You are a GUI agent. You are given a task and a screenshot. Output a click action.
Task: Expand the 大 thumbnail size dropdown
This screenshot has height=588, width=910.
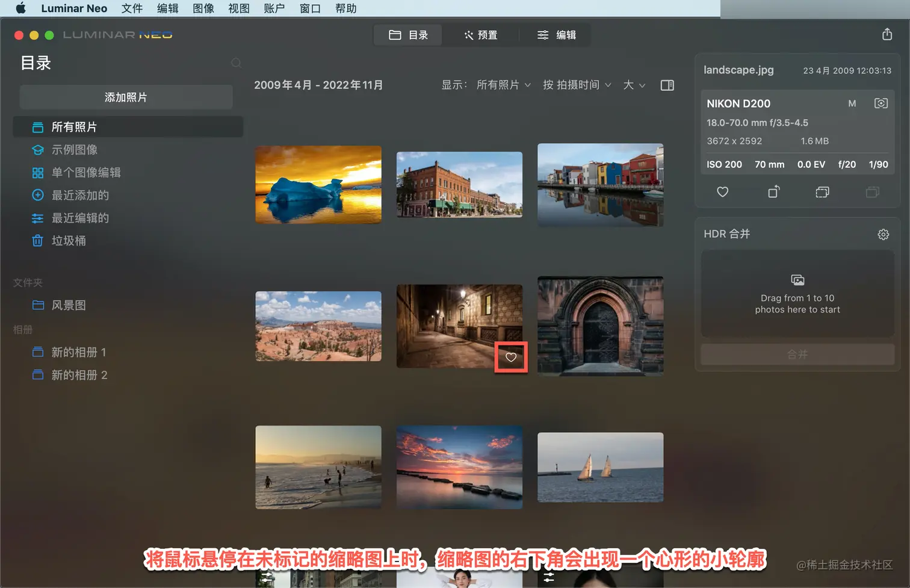tap(634, 85)
